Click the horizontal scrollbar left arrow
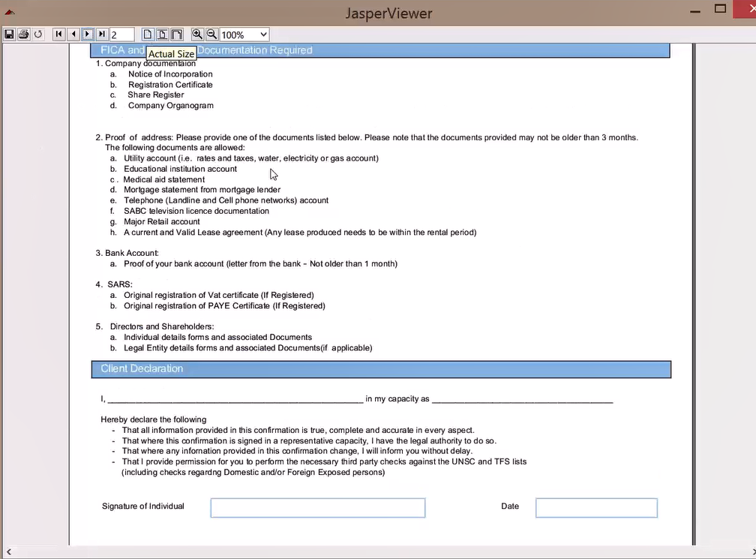 point(7,552)
